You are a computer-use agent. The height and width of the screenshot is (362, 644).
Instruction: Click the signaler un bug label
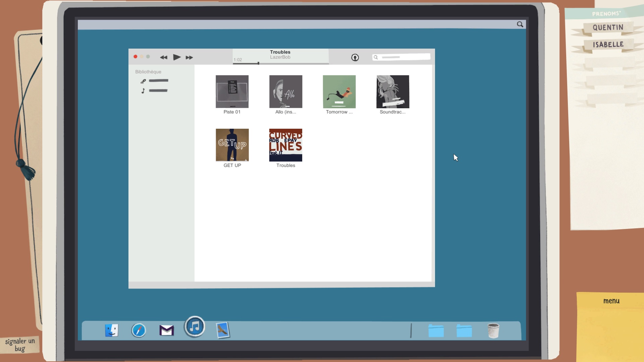click(20, 345)
